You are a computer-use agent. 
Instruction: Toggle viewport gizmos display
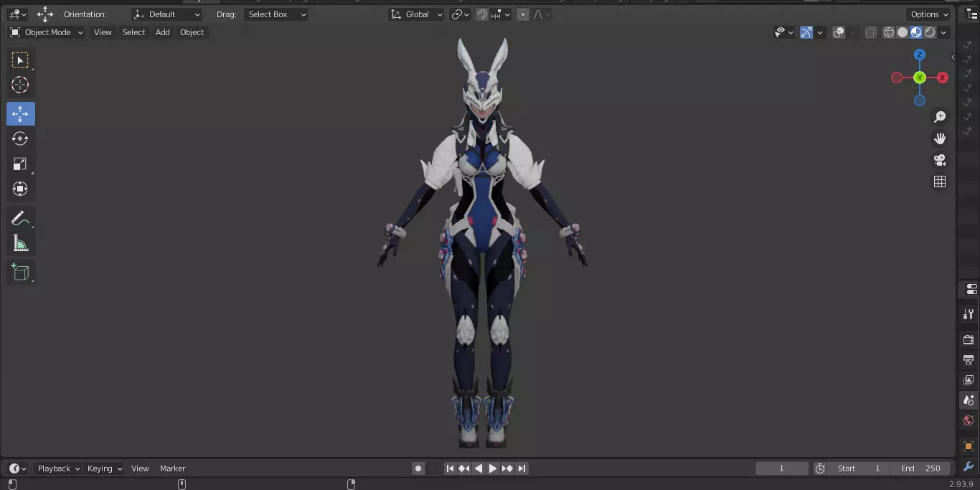coord(806,32)
